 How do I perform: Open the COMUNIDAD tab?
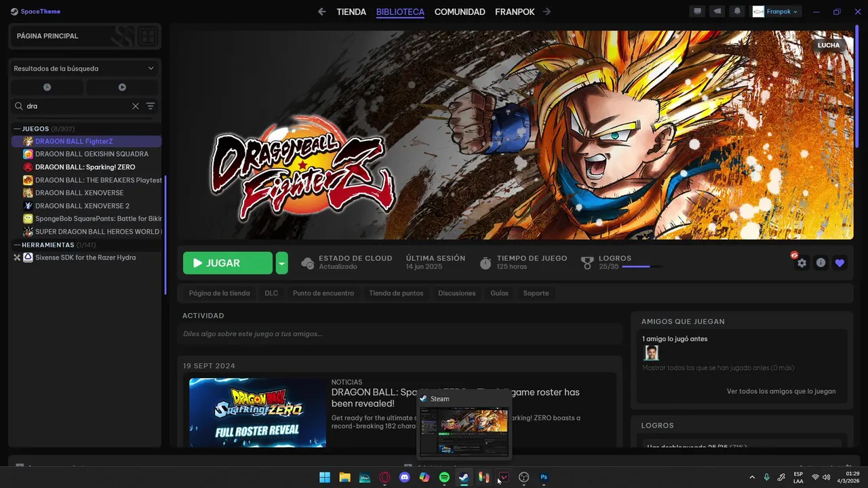(x=460, y=12)
